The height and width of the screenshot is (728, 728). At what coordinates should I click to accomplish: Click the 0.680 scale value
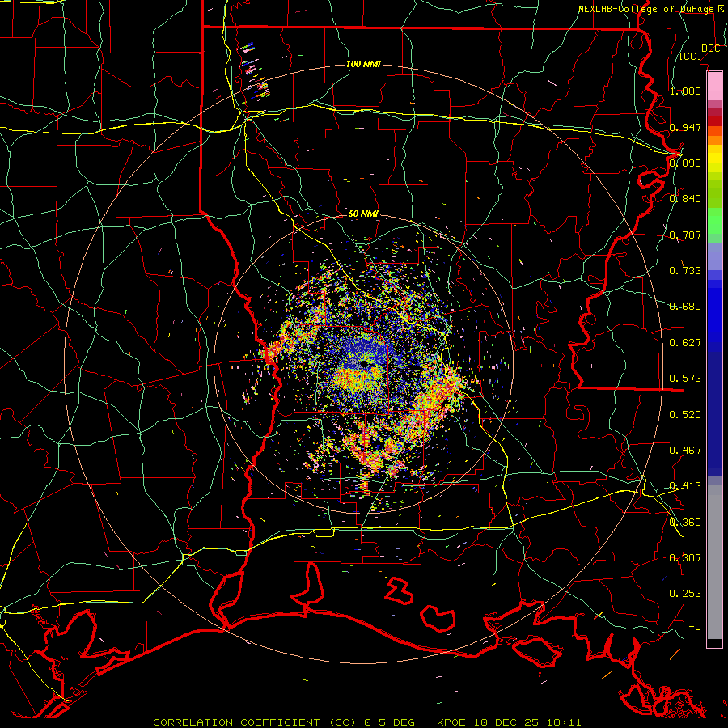click(x=685, y=307)
